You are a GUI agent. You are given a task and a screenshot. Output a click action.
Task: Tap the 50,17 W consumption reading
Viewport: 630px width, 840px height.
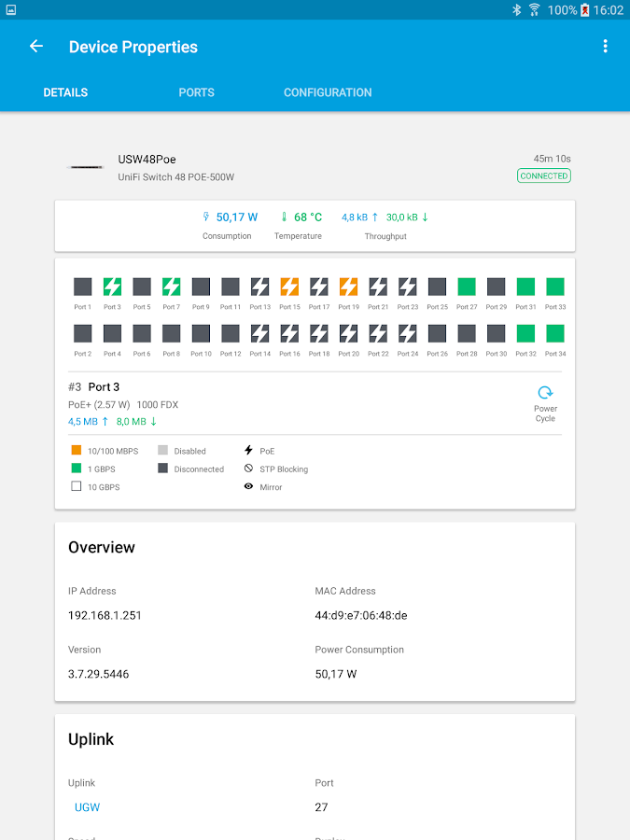click(x=237, y=217)
